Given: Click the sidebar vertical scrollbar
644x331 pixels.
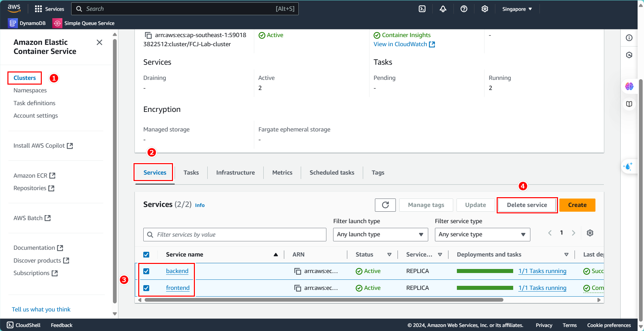Looking at the screenshot, I should (115, 171).
